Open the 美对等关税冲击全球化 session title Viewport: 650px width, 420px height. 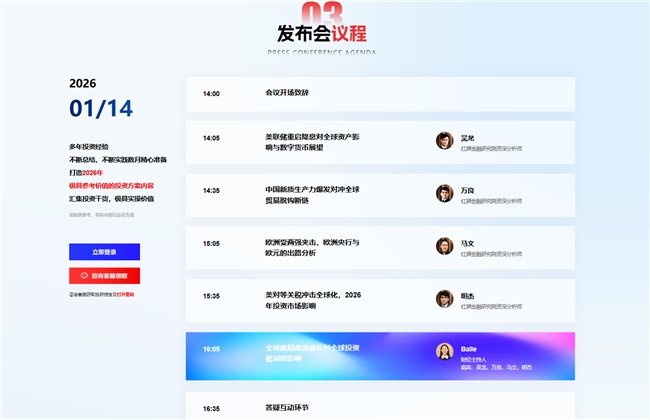click(312, 299)
